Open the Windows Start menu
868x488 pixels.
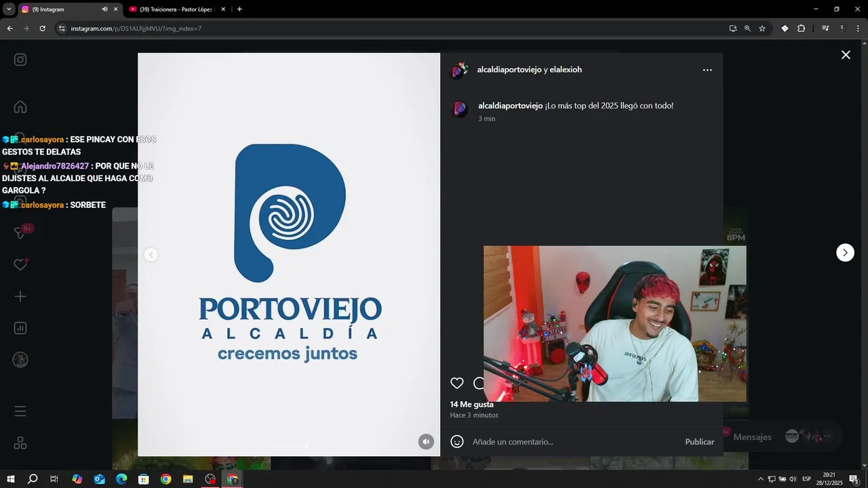coord(10,479)
